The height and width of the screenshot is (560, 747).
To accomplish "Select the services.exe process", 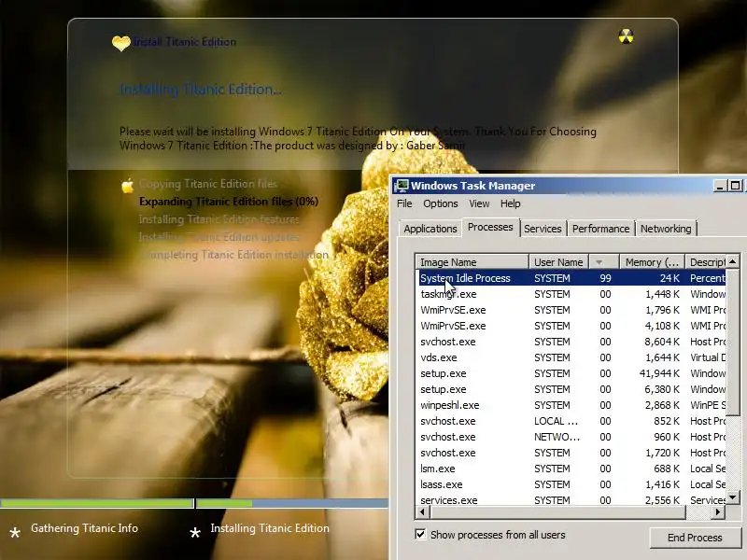I will pyautogui.click(x=571, y=500).
